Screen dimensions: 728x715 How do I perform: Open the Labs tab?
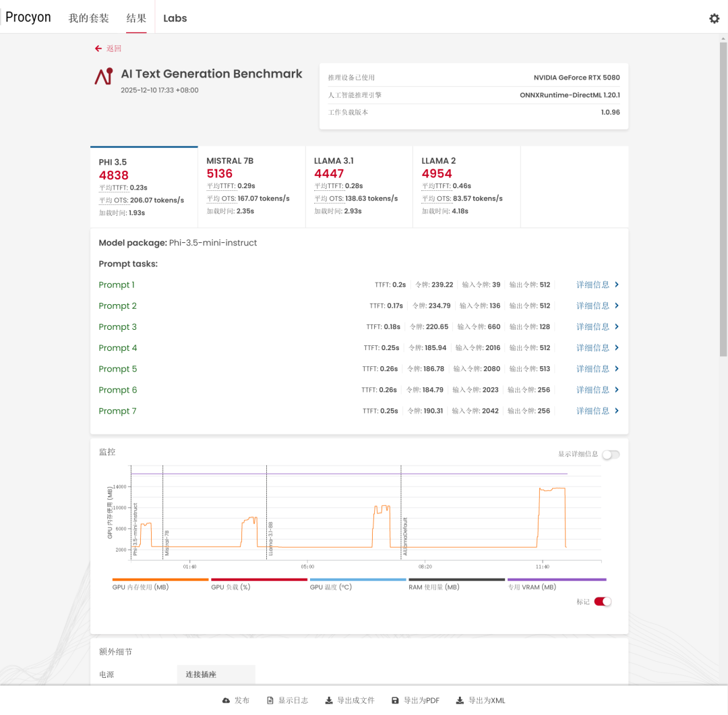point(175,18)
